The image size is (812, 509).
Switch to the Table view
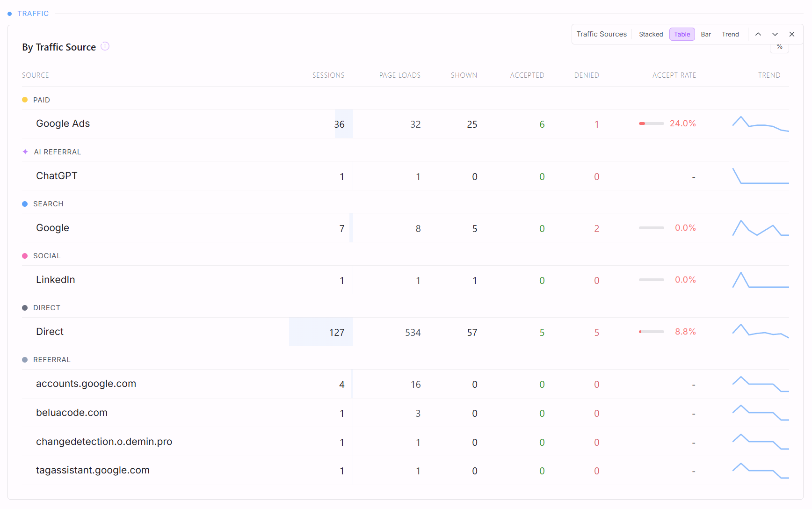[682, 34]
